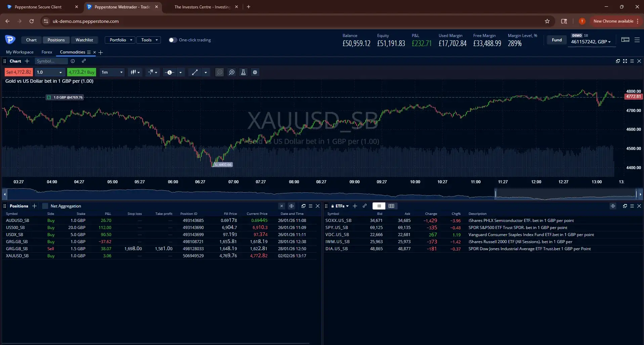Click the link icon in the ETFs panel
Viewport: 644px width, 345px height.
pos(365,206)
